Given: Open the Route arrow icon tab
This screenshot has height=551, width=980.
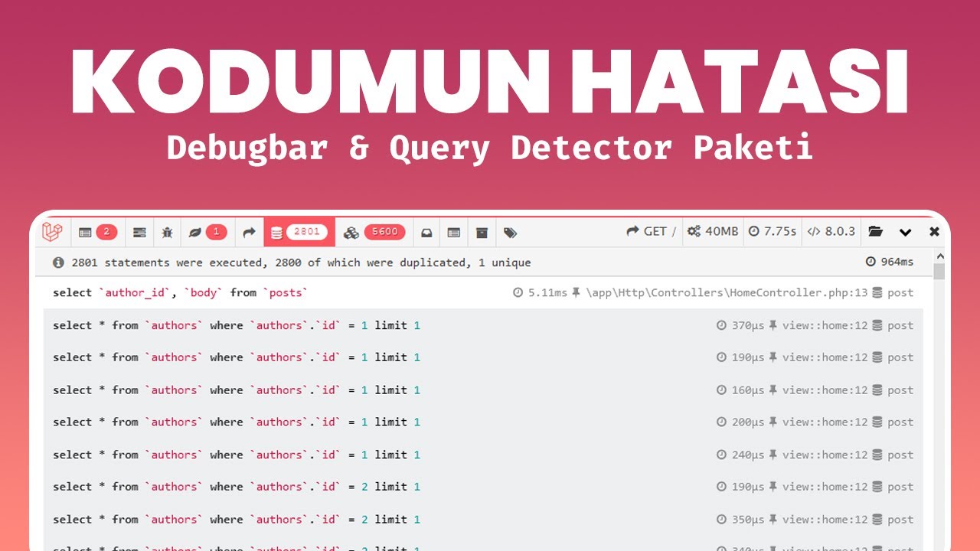Looking at the screenshot, I should click(249, 232).
